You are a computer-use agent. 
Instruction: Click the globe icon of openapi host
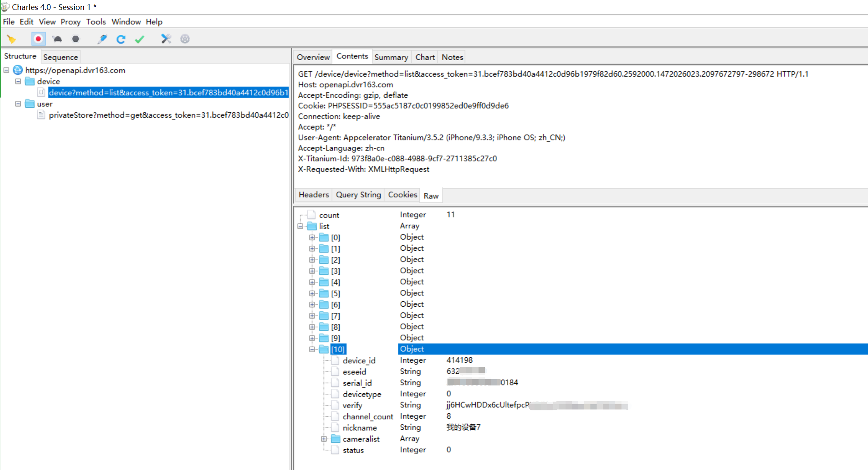pos(18,70)
